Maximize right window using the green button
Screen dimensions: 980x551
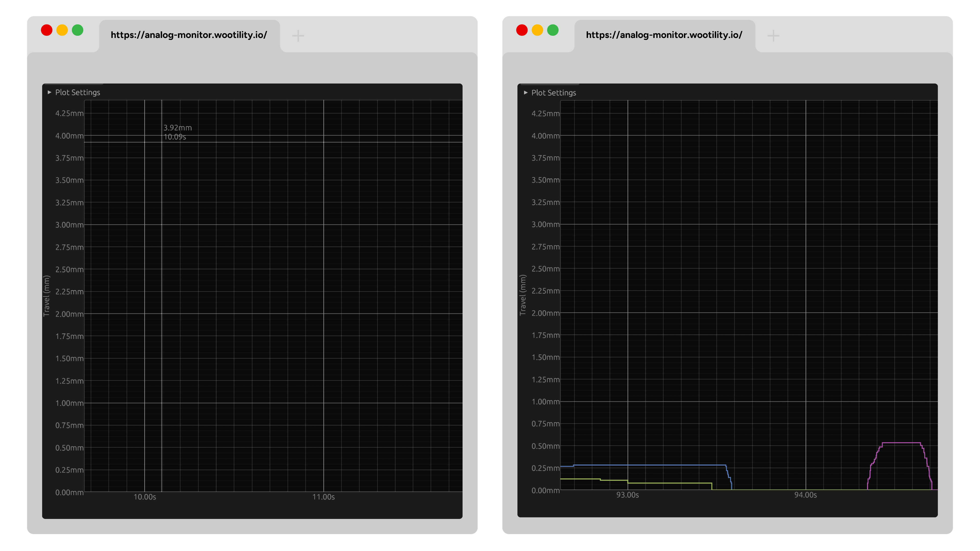553,30
